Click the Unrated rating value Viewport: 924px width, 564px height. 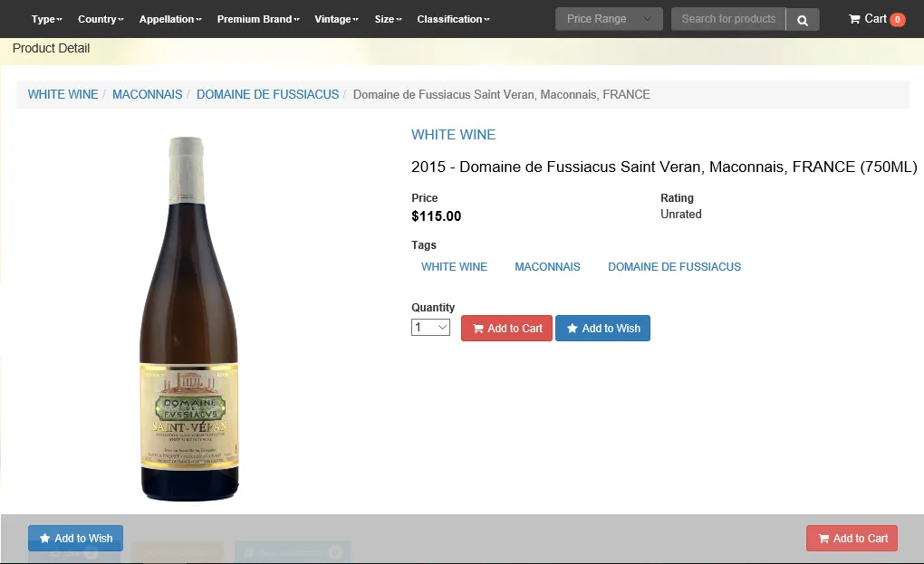[x=680, y=215]
